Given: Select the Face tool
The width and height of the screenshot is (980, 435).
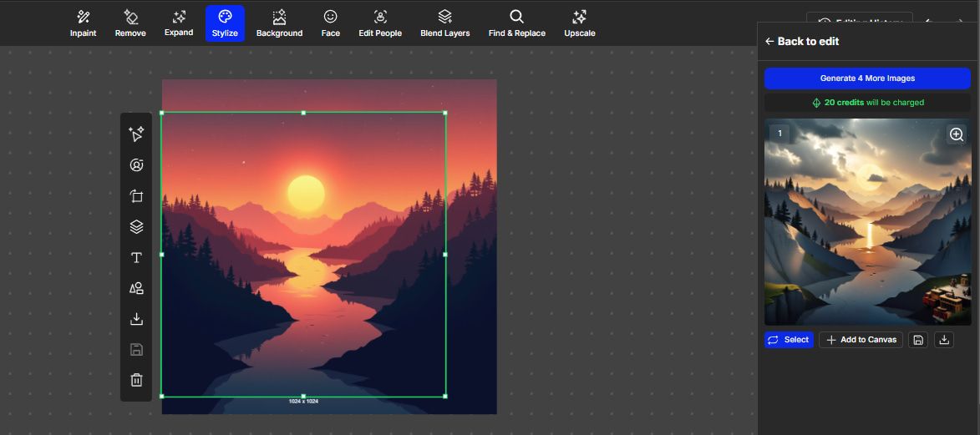Looking at the screenshot, I should click(331, 23).
